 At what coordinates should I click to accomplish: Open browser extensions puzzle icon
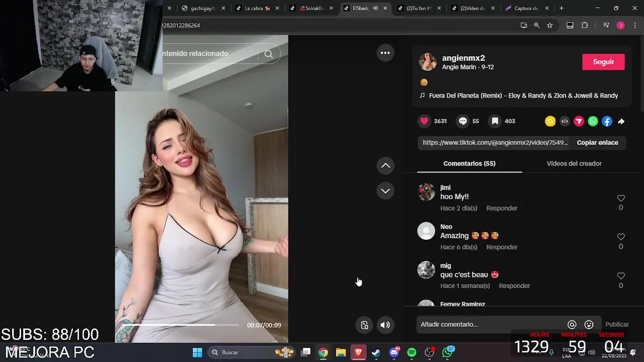coord(585,25)
